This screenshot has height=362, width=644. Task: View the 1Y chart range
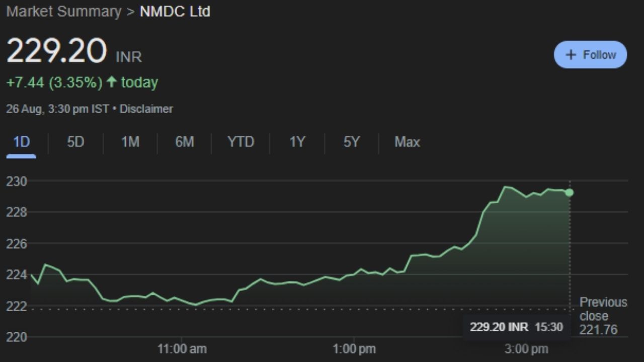point(297,142)
